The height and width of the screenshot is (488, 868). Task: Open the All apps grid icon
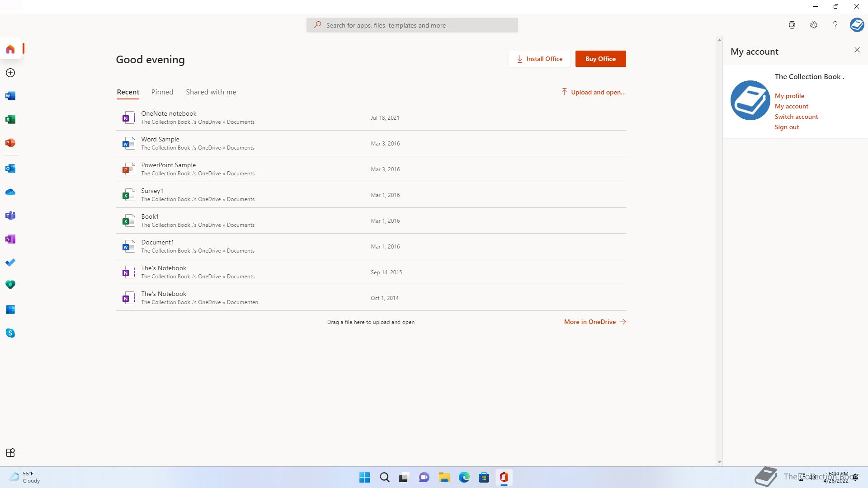10,452
